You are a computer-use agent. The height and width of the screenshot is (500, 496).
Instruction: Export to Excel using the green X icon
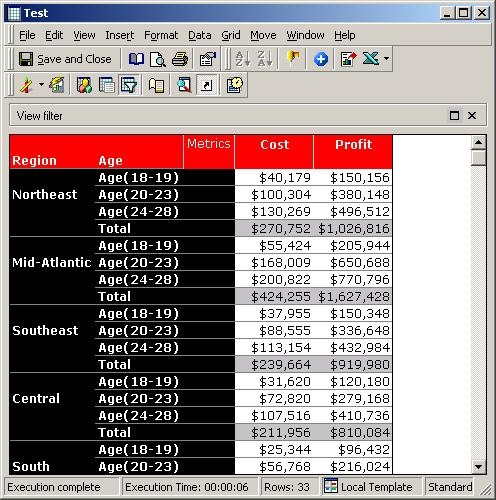point(371,59)
